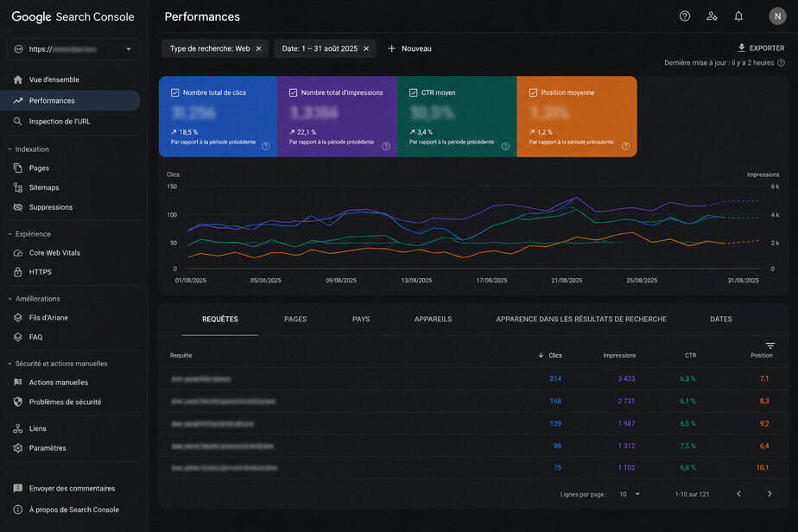Uncheck Nombre total de clics checkbox

(175, 92)
